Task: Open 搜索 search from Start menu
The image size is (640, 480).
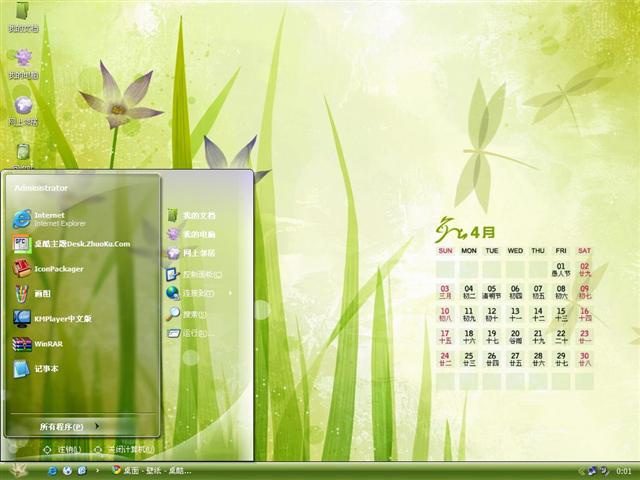Action: tap(187, 314)
